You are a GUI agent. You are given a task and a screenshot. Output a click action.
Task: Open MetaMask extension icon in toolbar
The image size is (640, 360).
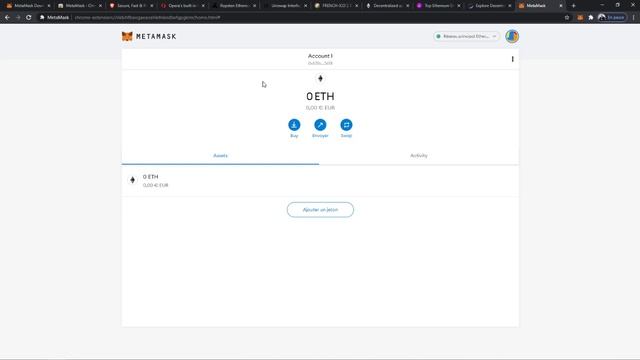580,18
